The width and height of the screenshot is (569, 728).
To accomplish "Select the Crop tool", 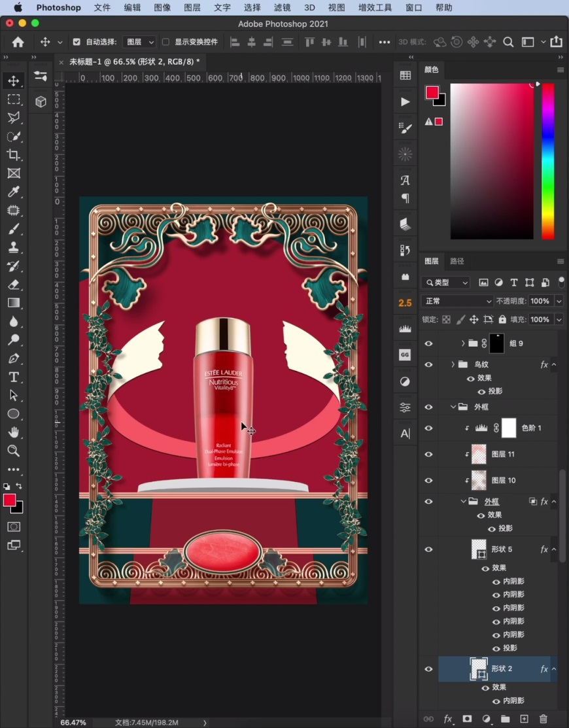I will click(14, 154).
